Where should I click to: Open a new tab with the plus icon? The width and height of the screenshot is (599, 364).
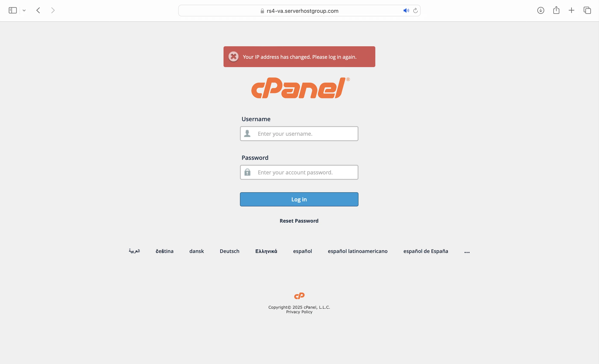tap(571, 10)
